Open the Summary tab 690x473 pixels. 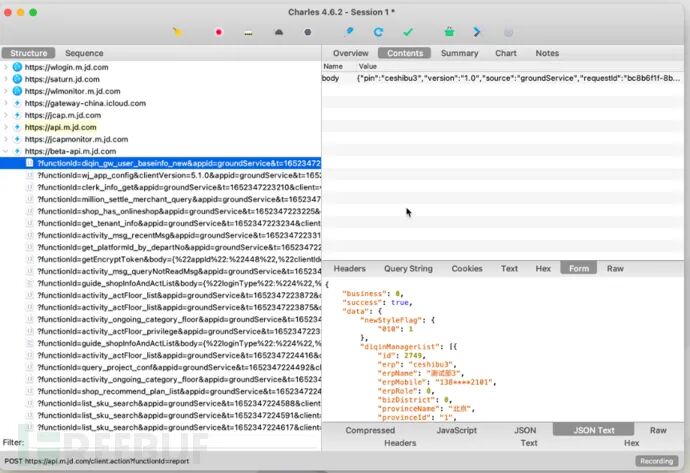(x=459, y=53)
